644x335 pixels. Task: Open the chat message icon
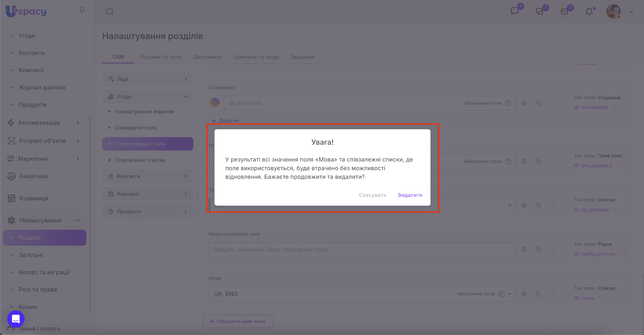coord(515,11)
